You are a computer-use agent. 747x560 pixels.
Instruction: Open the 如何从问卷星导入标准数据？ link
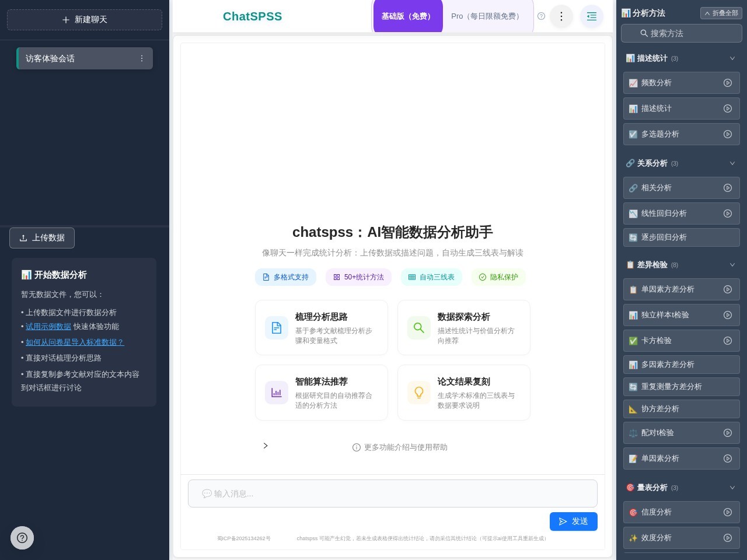click(x=75, y=342)
